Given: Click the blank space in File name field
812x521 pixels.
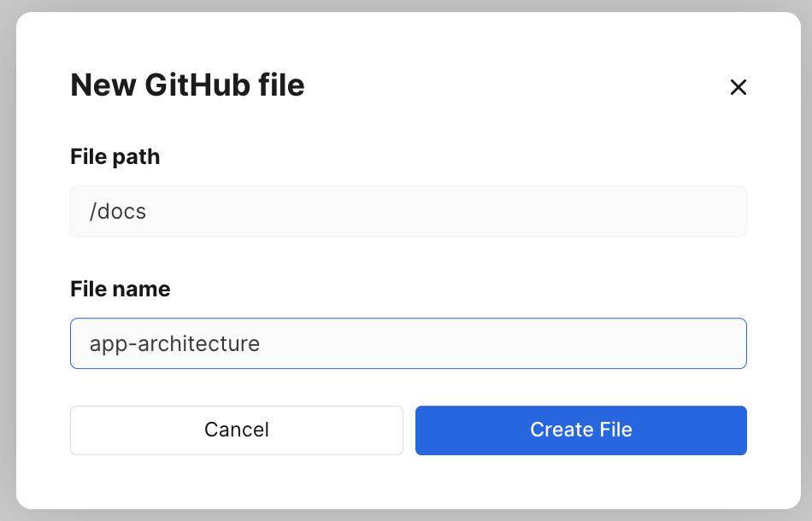Looking at the screenshot, I should pyautogui.click(x=503, y=343).
